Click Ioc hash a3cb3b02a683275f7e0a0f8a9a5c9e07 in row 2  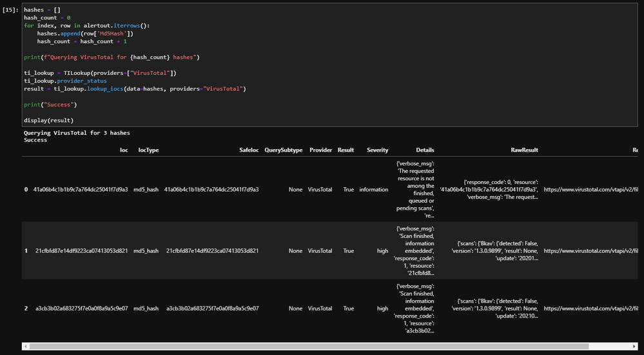[x=82, y=309]
